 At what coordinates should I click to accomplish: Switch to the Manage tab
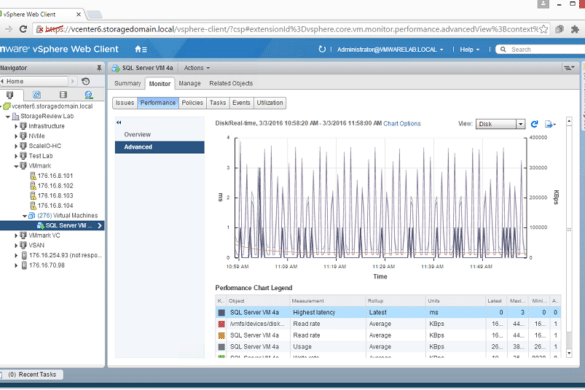pyautogui.click(x=190, y=83)
